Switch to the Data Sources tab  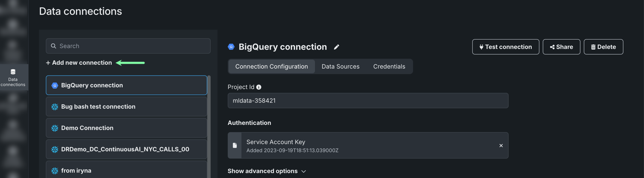pyautogui.click(x=340, y=67)
